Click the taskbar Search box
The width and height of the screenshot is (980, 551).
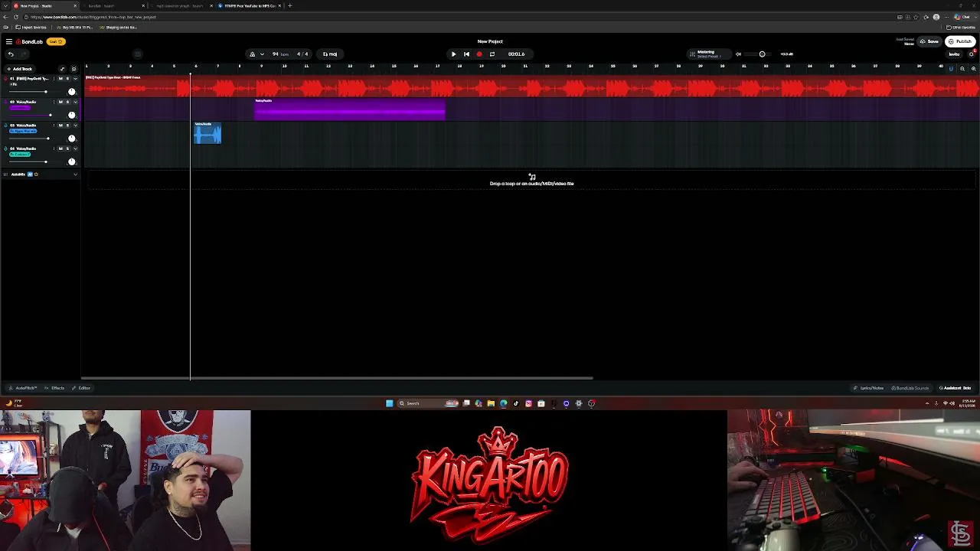pyautogui.click(x=427, y=403)
